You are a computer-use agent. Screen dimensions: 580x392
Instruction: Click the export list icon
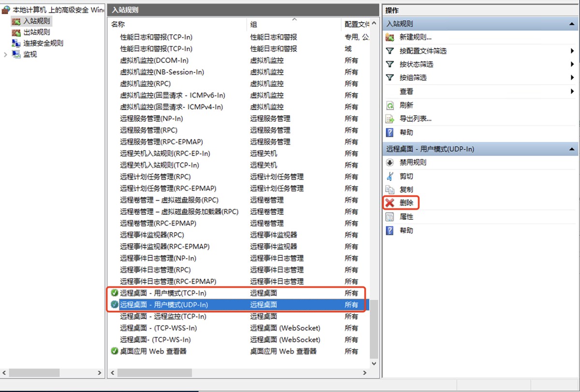click(x=390, y=119)
